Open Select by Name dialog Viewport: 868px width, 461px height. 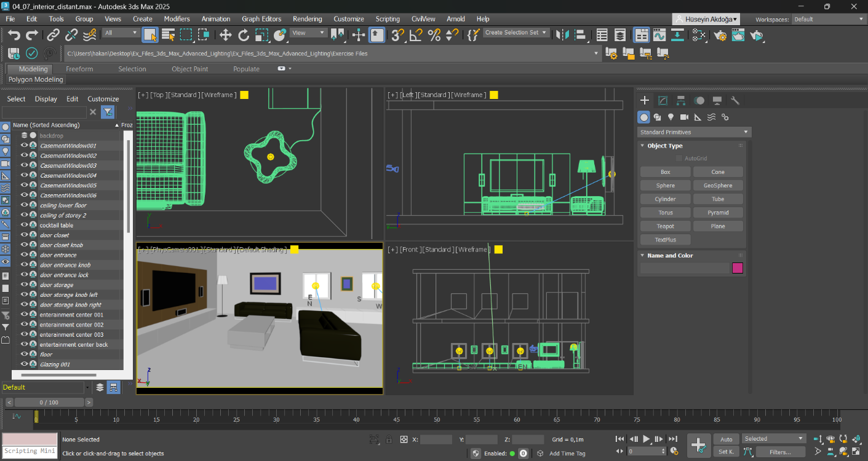point(168,35)
